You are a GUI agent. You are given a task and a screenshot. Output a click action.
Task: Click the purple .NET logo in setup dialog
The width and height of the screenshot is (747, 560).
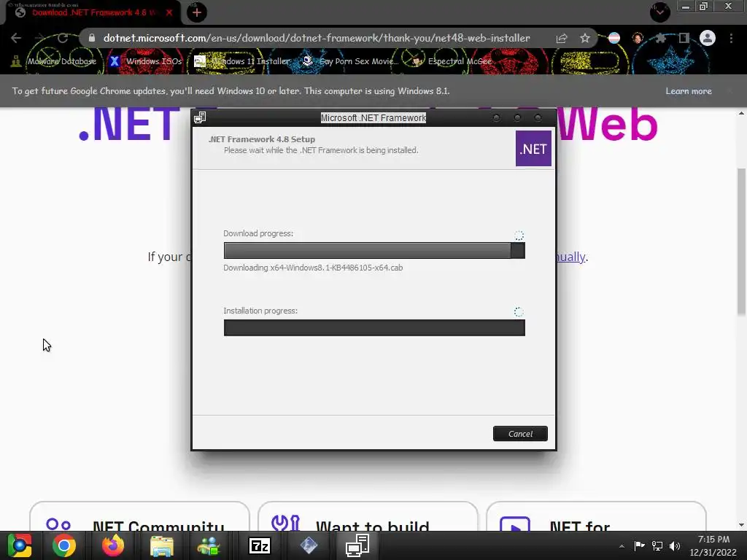533,149
